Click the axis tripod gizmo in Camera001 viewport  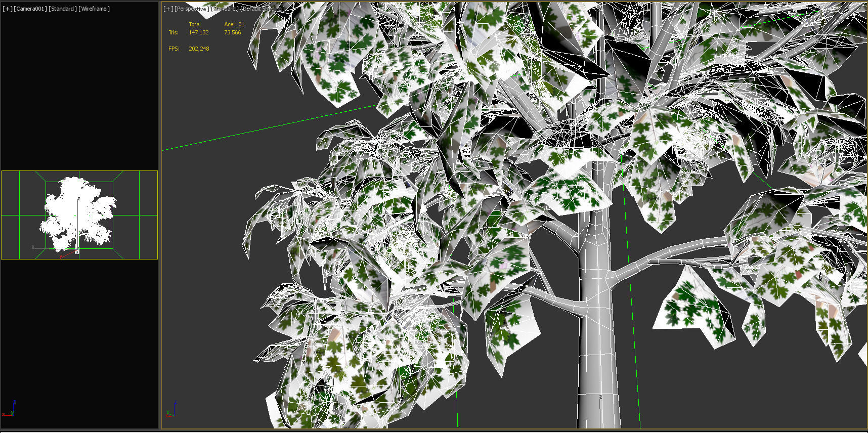(x=9, y=409)
